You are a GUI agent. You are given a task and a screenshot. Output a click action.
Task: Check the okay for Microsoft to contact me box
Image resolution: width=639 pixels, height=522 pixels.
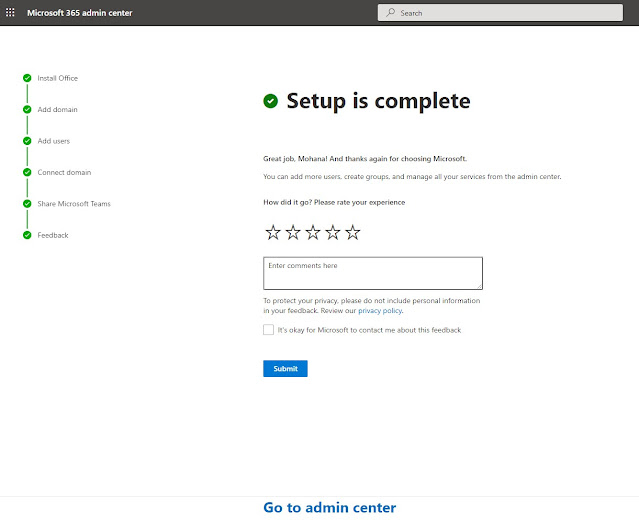click(269, 330)
